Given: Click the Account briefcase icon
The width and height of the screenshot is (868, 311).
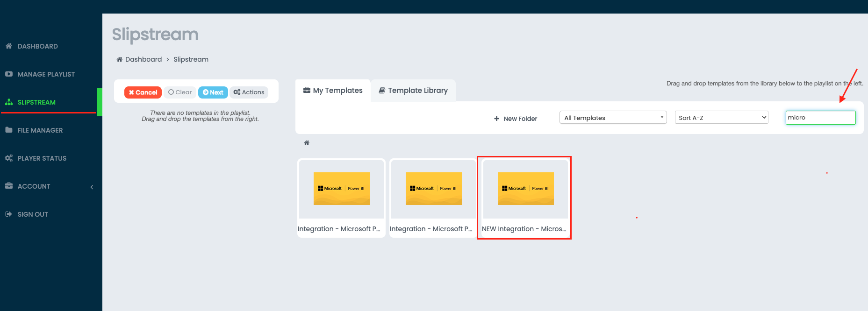Looking at the screenshot, I should (9, 186).
